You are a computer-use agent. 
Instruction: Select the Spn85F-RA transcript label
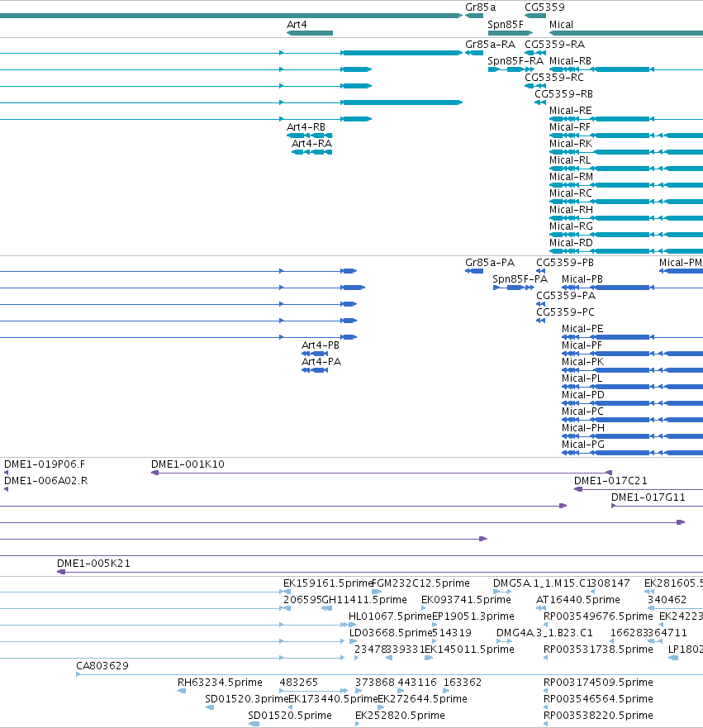pyautogui.click(x=515, y=61)
